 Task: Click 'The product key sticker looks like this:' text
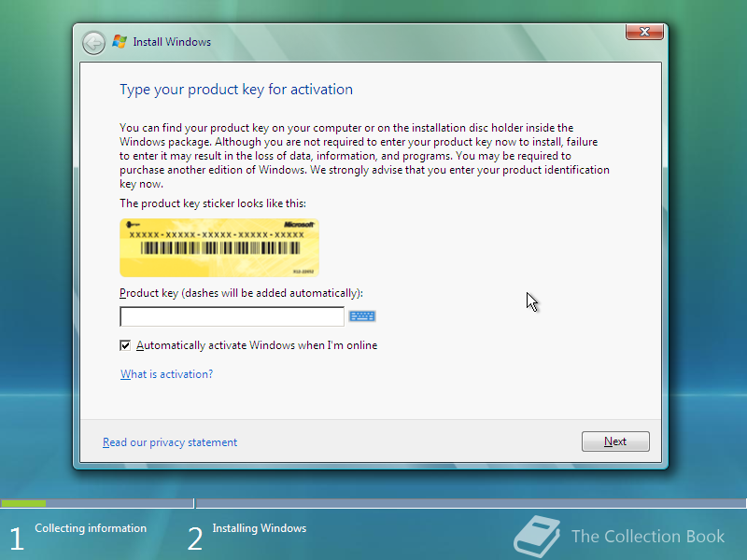213,203
